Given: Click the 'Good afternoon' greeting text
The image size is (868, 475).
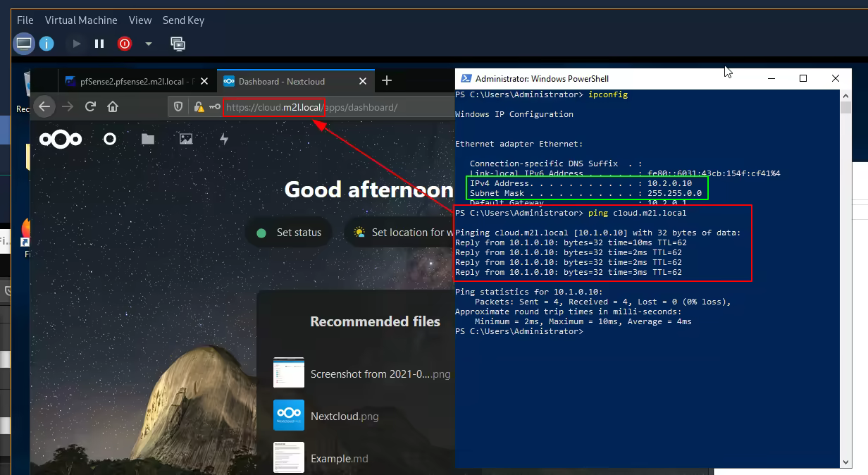Looking at the screenshot, I should point(368,190).
